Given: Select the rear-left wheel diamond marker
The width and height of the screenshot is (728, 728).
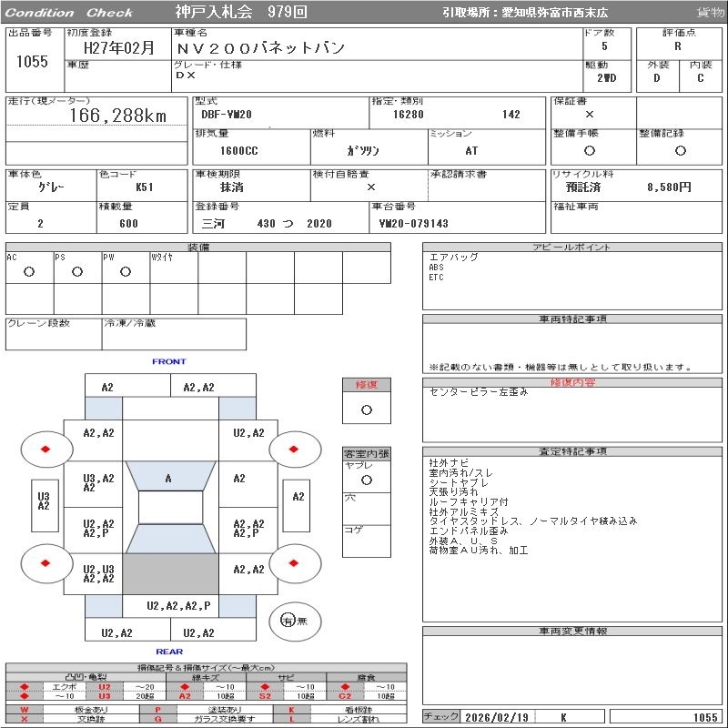Looking at the screenshot, I should point(45,563).
